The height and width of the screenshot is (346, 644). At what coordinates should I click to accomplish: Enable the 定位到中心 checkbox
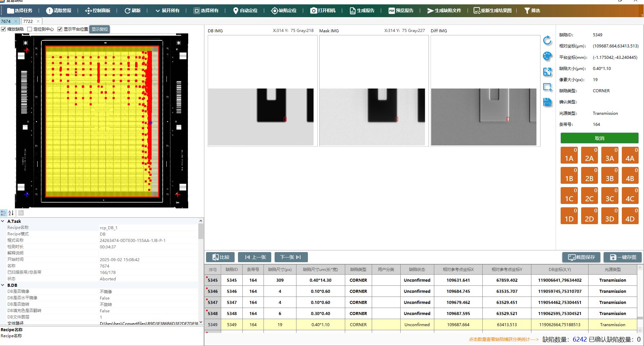[x=30, y=29]
